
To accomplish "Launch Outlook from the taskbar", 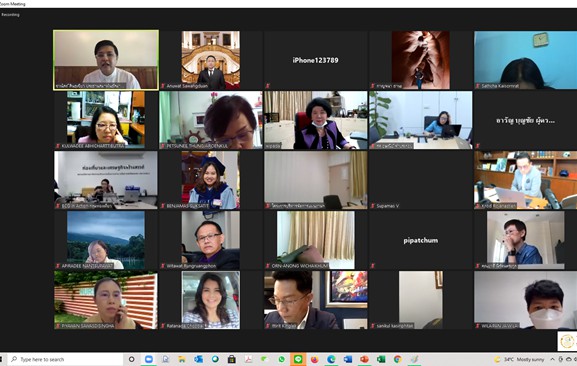I will (x=198, y=359).
